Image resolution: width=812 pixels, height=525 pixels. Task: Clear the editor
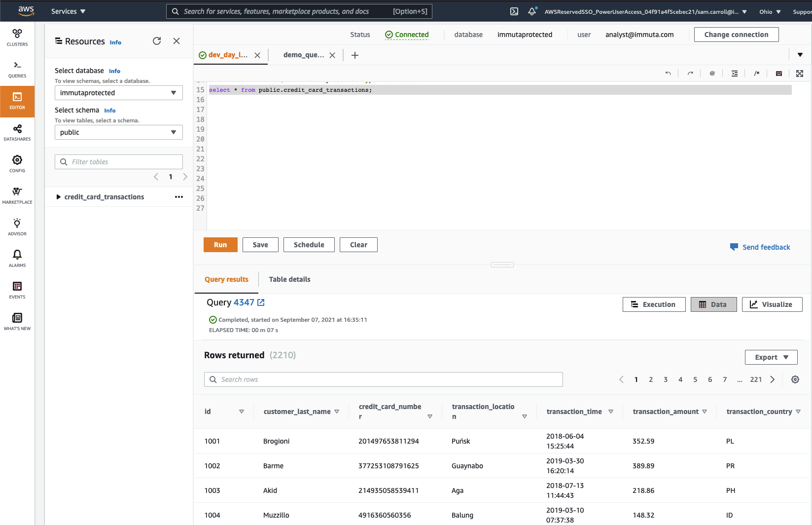[x=358, y=245]
